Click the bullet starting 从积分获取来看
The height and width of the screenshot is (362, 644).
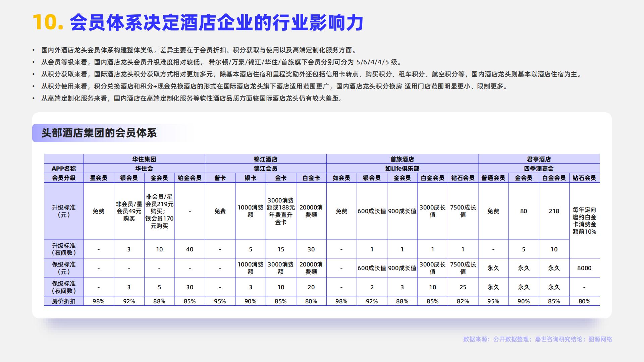312,74
